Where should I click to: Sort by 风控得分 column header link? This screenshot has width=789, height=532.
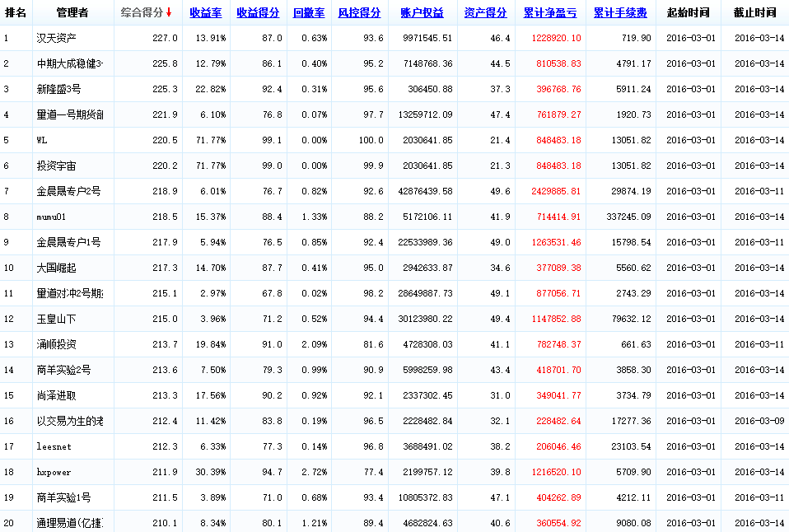[359, 12]
